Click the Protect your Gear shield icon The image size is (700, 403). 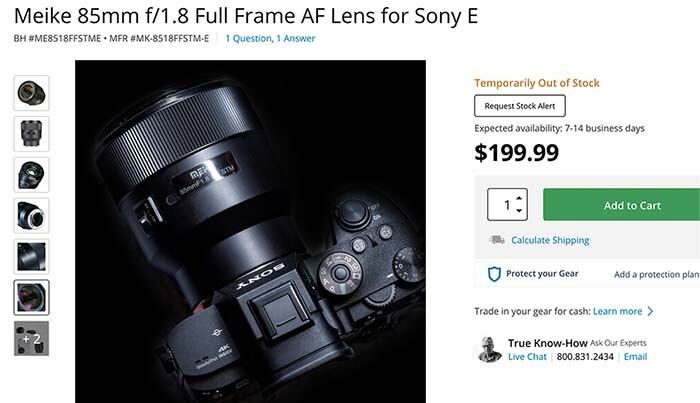coord(493,274)
